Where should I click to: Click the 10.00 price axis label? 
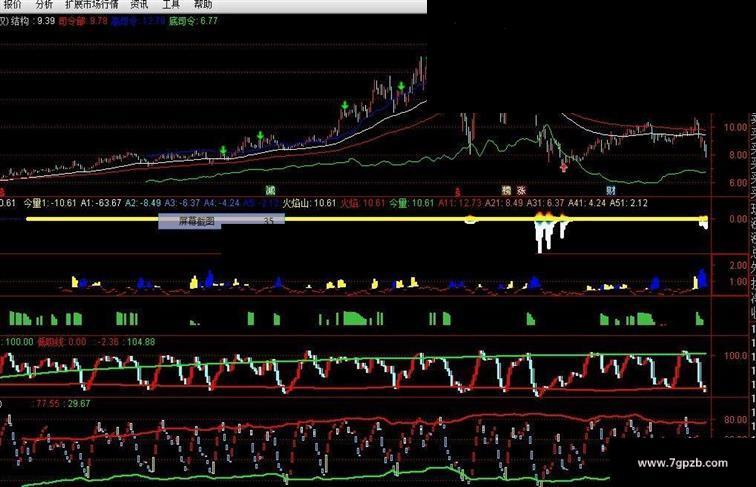735,127
